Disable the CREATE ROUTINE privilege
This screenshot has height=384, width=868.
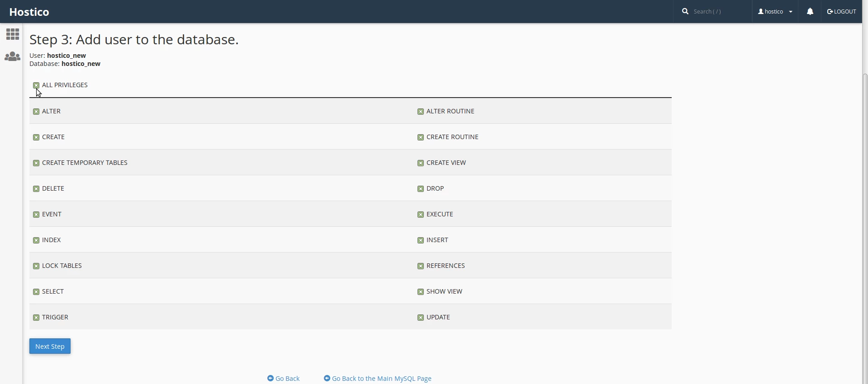(421, 137)
